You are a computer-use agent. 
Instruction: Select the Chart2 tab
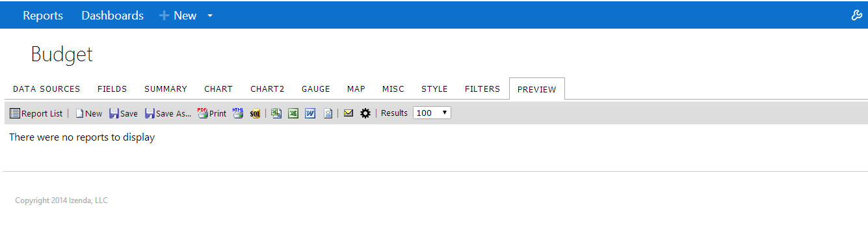click(267, 89)
